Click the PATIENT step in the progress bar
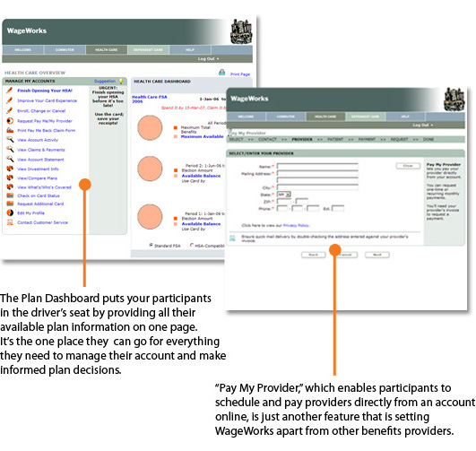 [335, 139]
